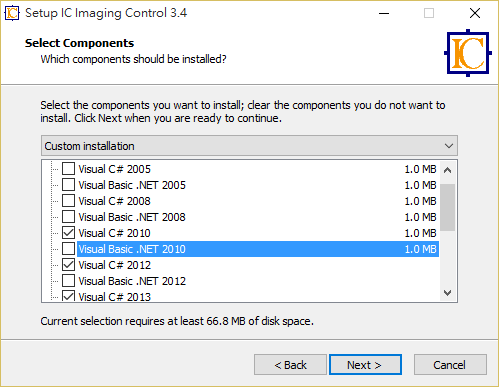Screen dimensions: 499x387
Task: Check the Visual Basic .NET 2012 checkbox
Action: [x=68, y=281]
